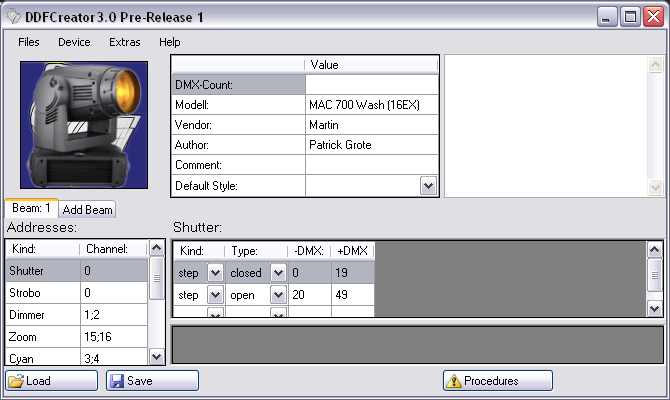Click the Save button with floppy icon
The width and height of the screenshot is (670, 400).
click(152, 381)
